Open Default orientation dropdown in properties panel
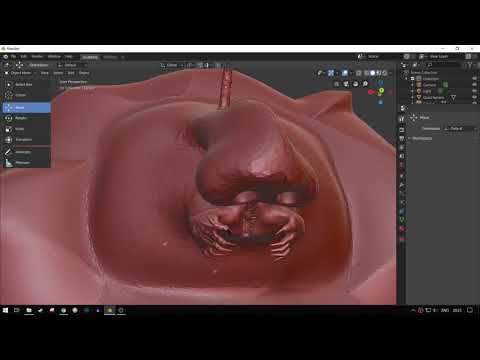This screenshot has width=480, height=360. pyautogui.click(x=461, y=128)
